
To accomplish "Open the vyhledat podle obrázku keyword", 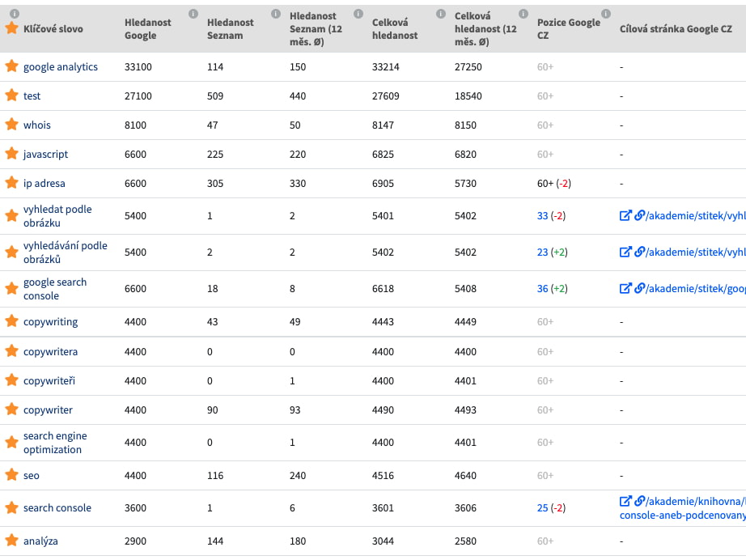I will [x=57, y=216].
